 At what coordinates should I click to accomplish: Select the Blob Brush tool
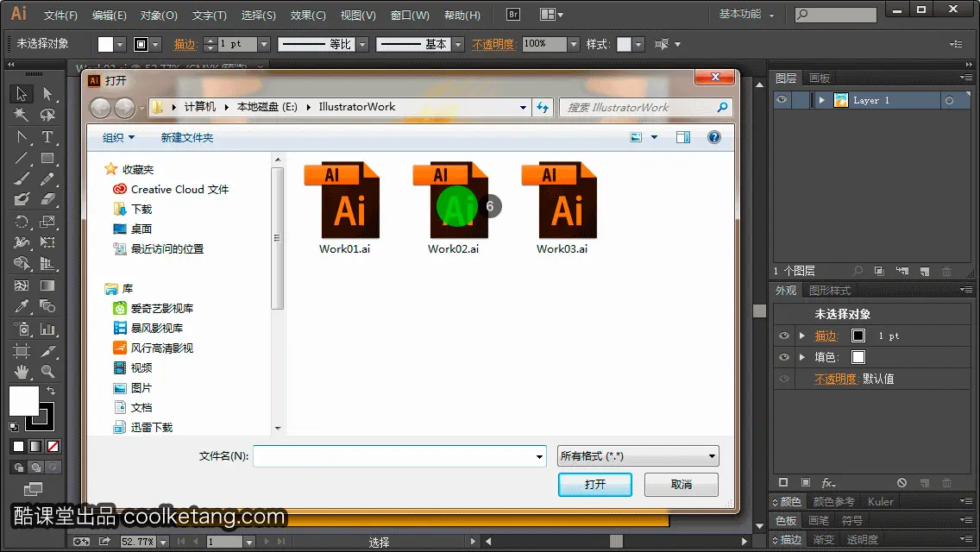(22, 199)
